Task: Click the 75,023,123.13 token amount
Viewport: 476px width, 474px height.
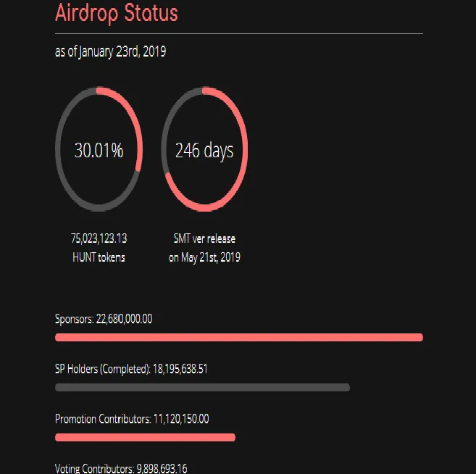Action: [99, 238]
